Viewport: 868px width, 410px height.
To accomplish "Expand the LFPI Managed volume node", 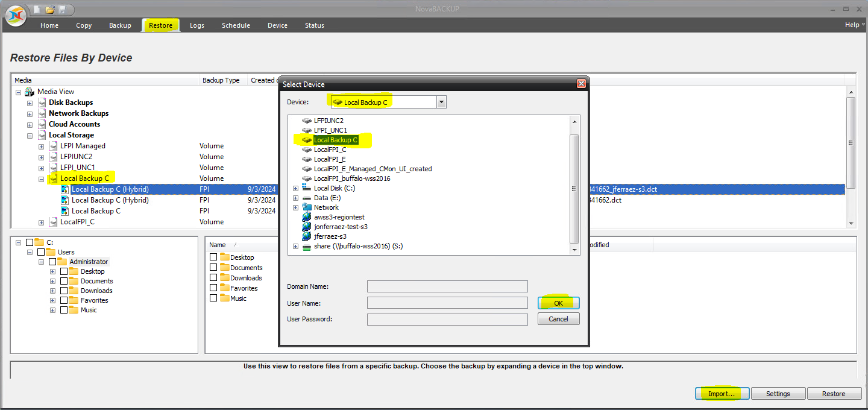I will pyautogui.click(x=41, y=147).
